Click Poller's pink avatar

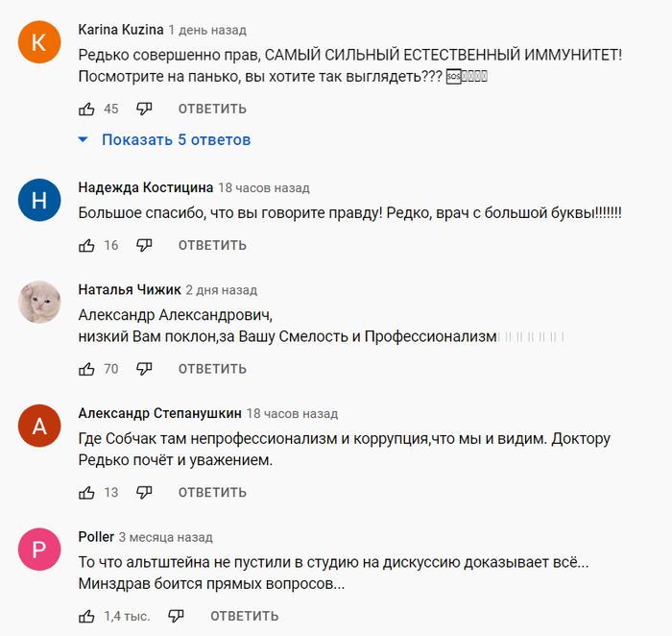[x=39, y=550]
